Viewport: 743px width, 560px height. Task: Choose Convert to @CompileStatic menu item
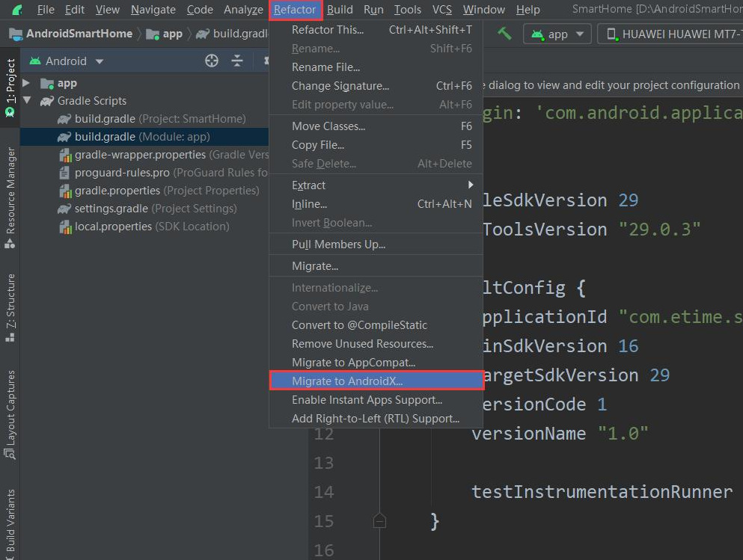pyautogui.click(x=376, y=324)
